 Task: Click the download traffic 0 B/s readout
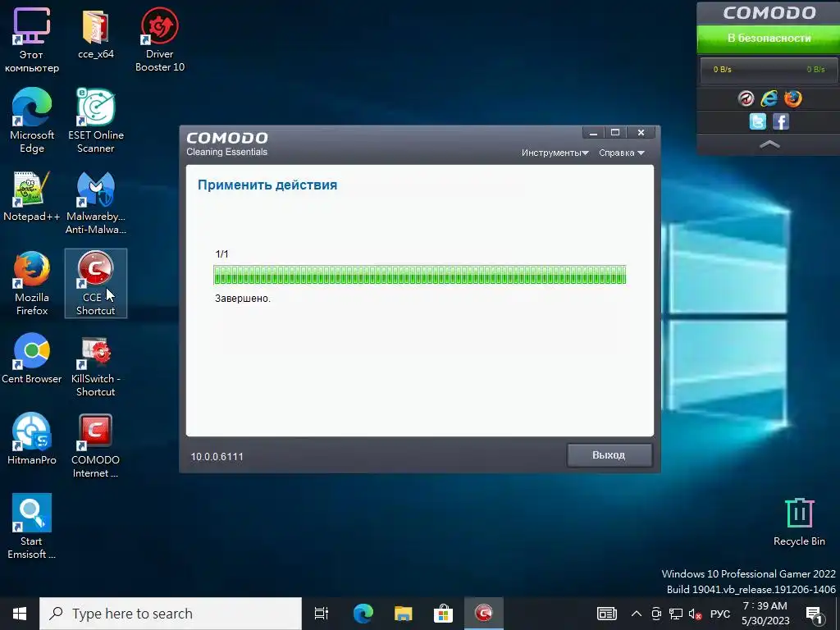click(x=722, y=70)
